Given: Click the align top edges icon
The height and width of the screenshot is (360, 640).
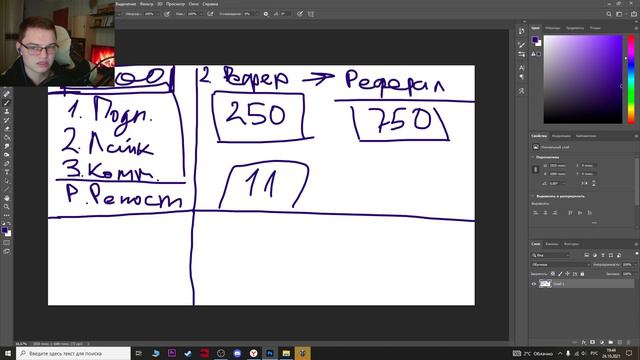Looking at the screenshot, I should 570,213.
